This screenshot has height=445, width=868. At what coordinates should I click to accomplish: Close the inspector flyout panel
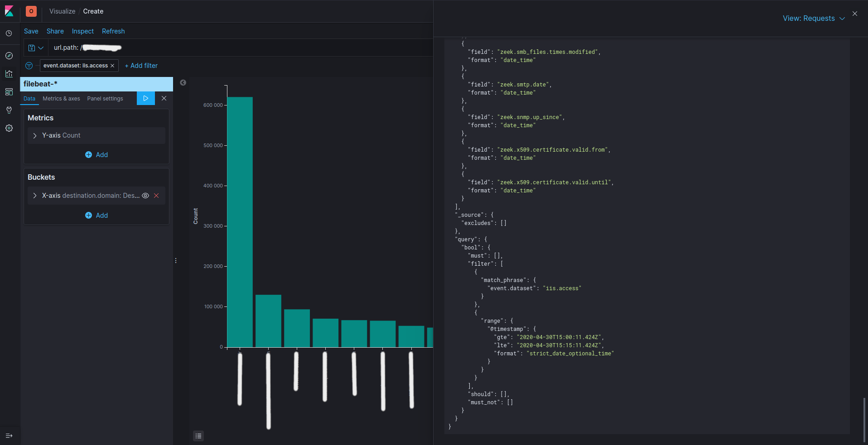(855, 14)
